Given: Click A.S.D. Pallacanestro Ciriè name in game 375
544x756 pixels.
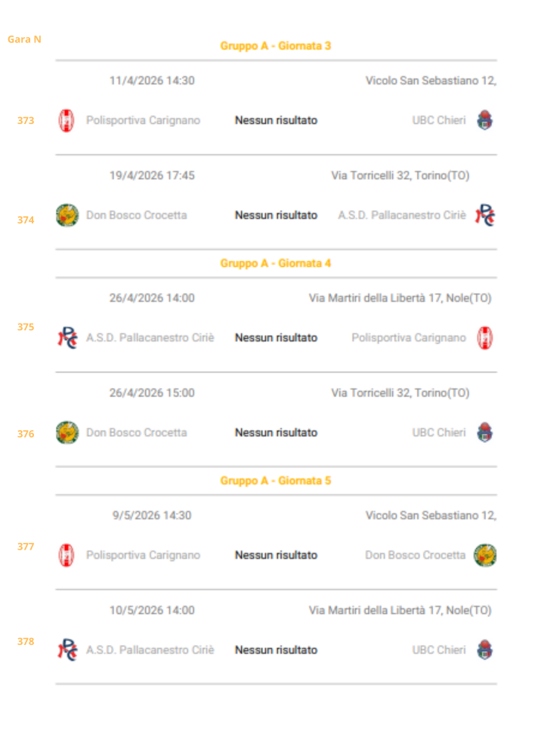Looking at the screenshot, I should click(x=150, y=338).
